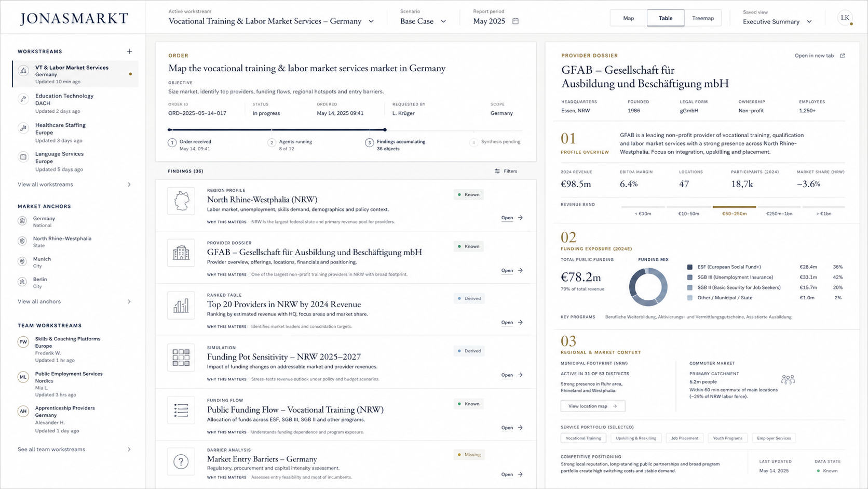
Task: Switch to the Map view tab
Action: coord(629,18)
